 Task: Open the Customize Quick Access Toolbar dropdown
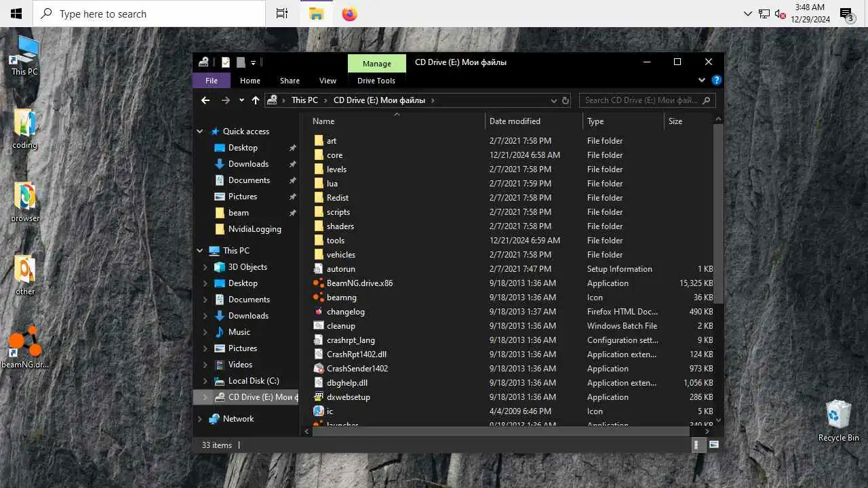point(253,62)
